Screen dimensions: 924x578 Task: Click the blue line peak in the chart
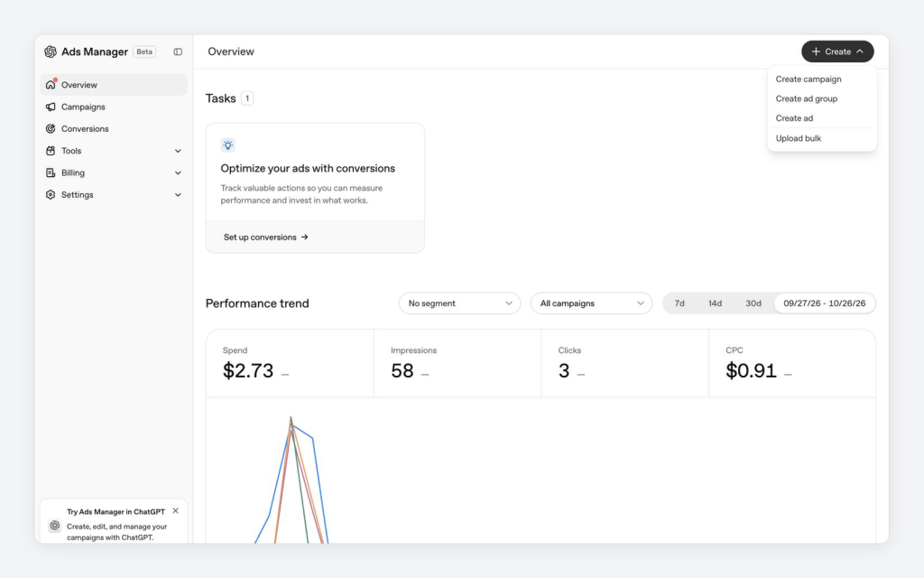tap(291, 424)
